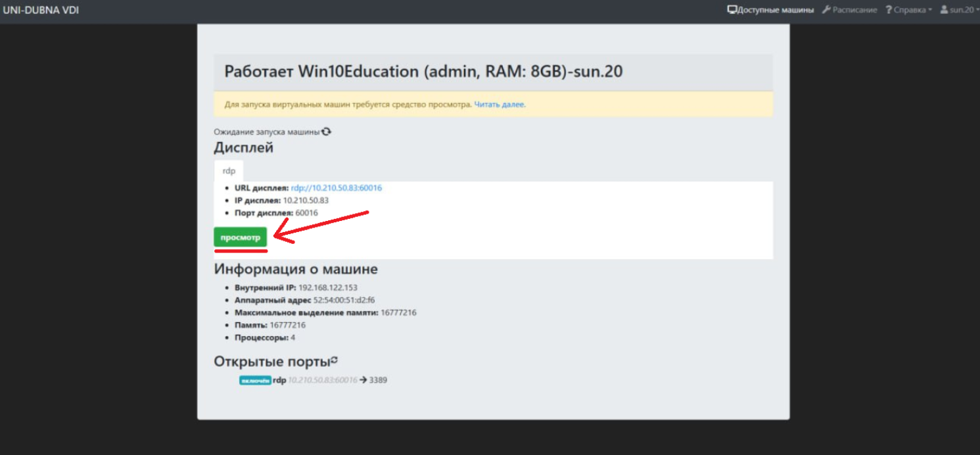Click refresh icon next to Ожидание запуска машины
The height and width of the screenshot is (455, 980).
click(327, 132)
